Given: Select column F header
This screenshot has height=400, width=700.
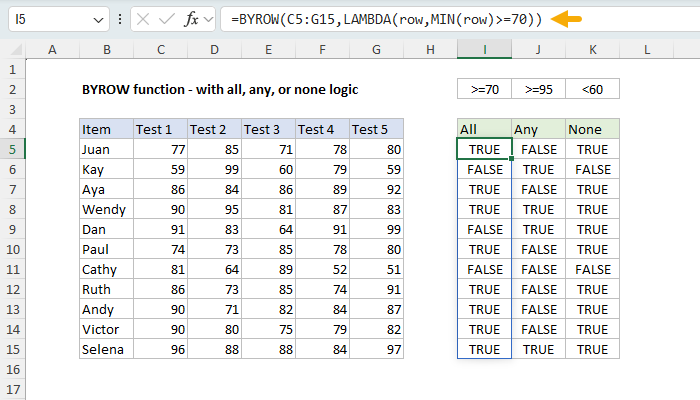Looking at the screenshot, I should [x=323, y=50].
